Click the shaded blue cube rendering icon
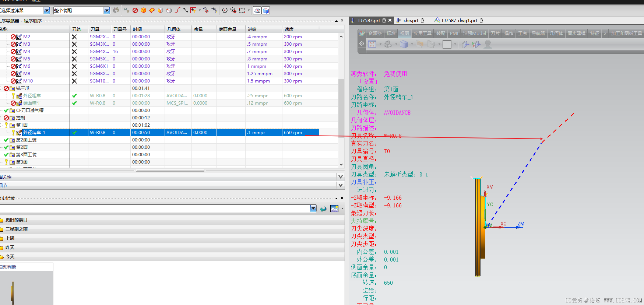This screenshot has height=305, width=644. (x=404, y=44)
